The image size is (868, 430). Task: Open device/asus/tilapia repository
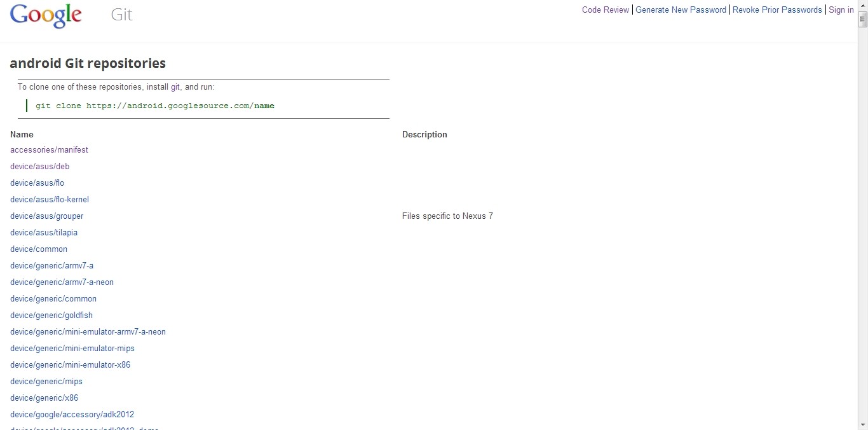pos(44,233)
